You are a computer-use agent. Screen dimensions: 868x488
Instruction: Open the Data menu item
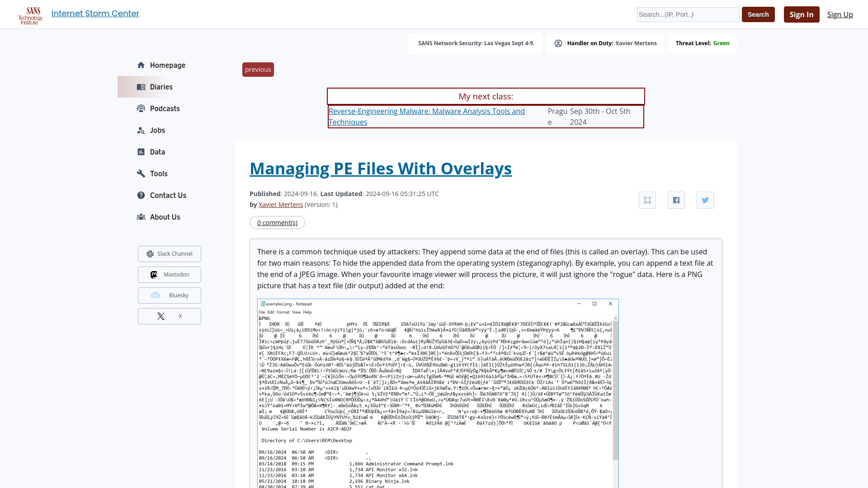tap(157, 152)
